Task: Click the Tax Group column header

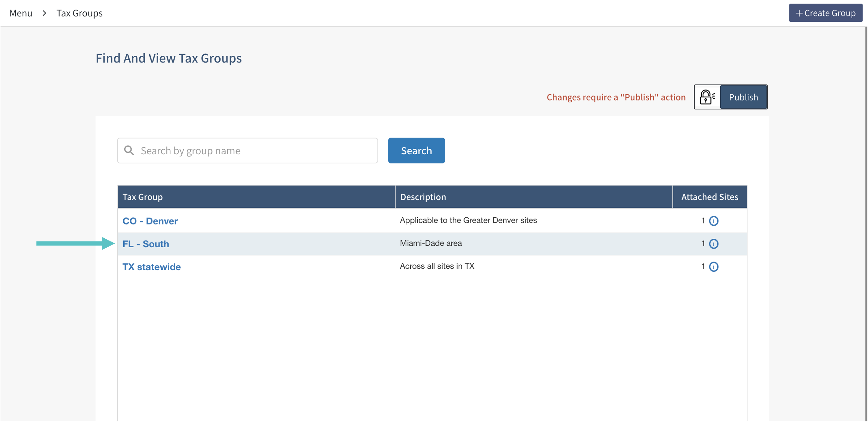Action: tap(142, 197)
